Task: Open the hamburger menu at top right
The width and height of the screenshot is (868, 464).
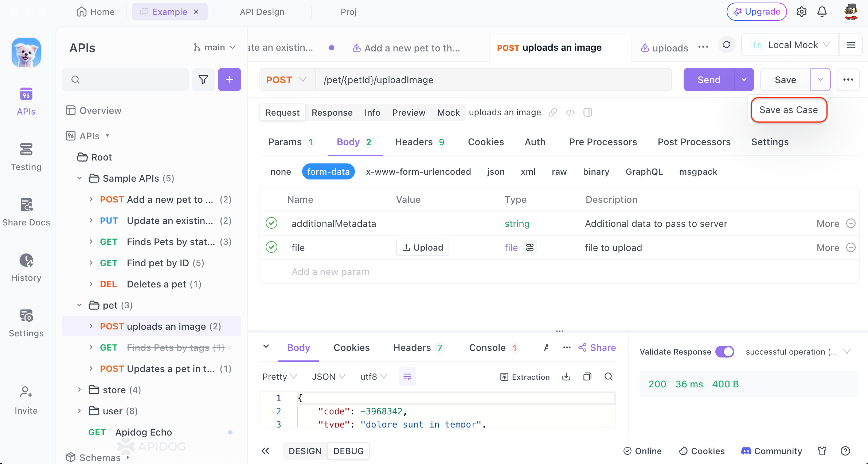Action: click(x=851, y=45)
